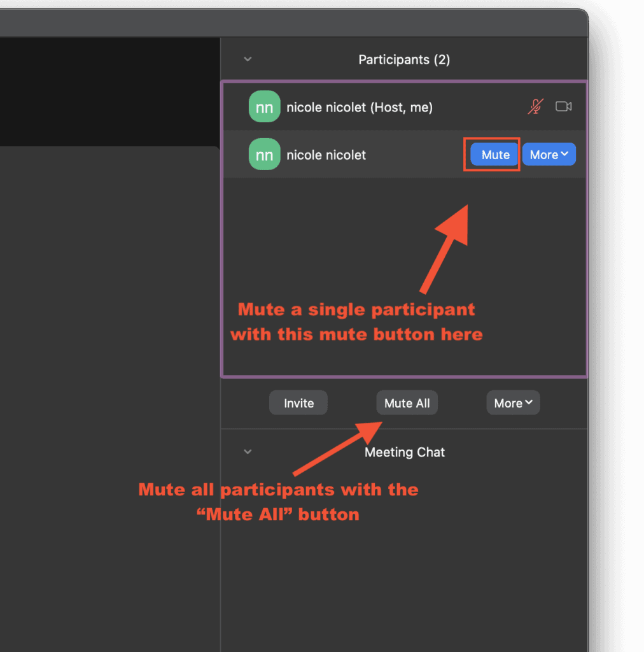Click nicole nicolet's green "nn" avatar

point(264,154)
